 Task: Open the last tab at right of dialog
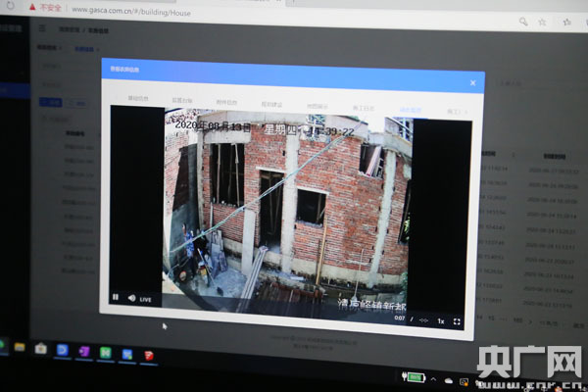click(x=454, y=111)
